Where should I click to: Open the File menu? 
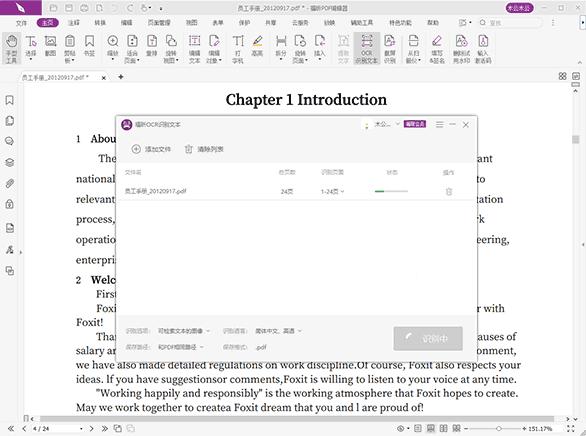(21, 23)
